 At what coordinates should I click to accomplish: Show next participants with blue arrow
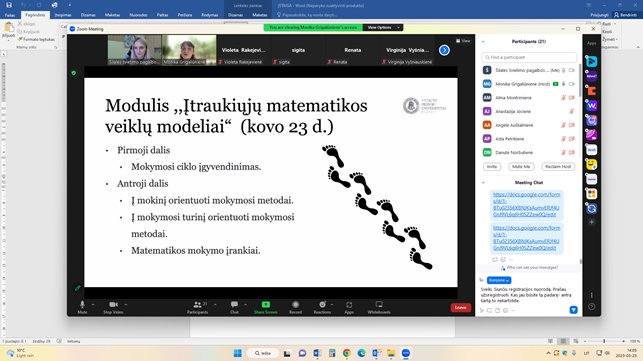click(444, 50)
